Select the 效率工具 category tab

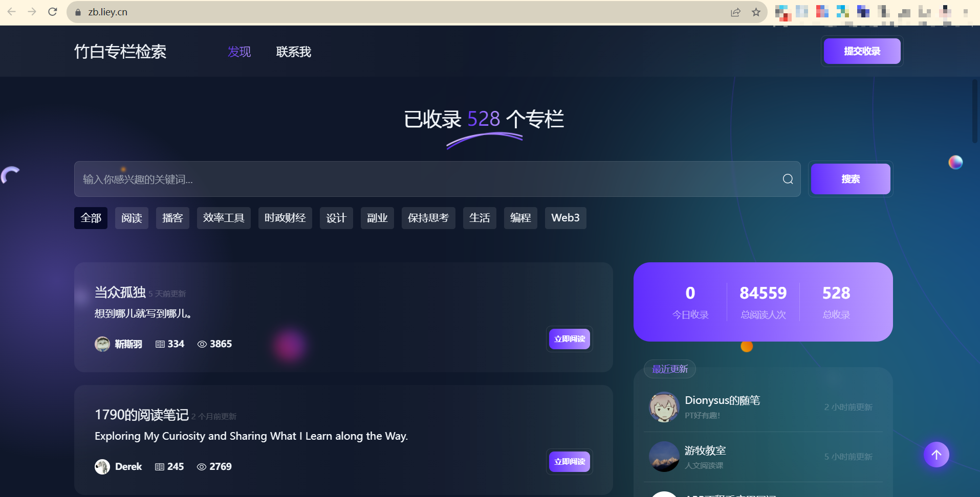click(x=224, y=218)
